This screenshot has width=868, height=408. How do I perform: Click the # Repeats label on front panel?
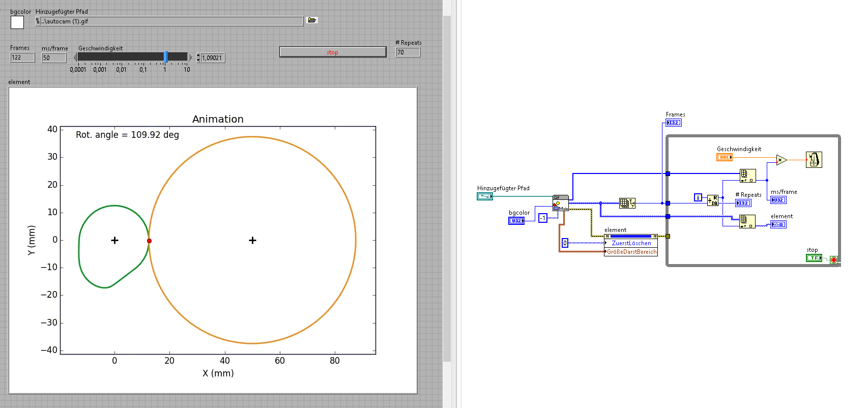(409, 43)
